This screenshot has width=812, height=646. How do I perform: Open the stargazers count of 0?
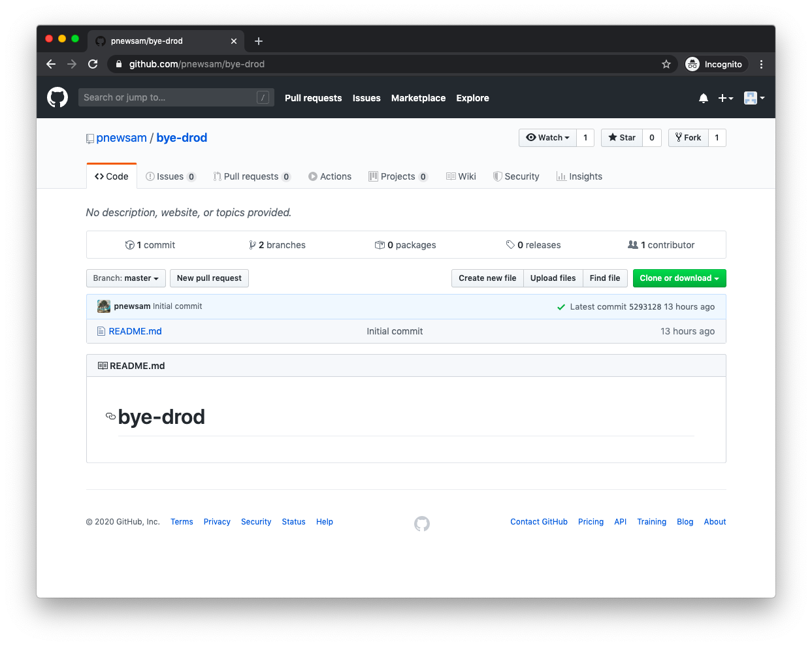click(x=652, y=138)
